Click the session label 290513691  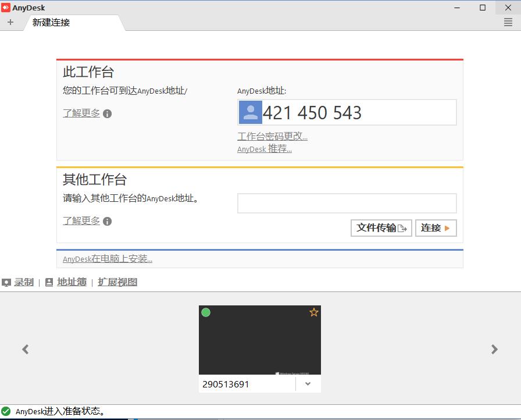pyautogui.click(x=226, y=384)
